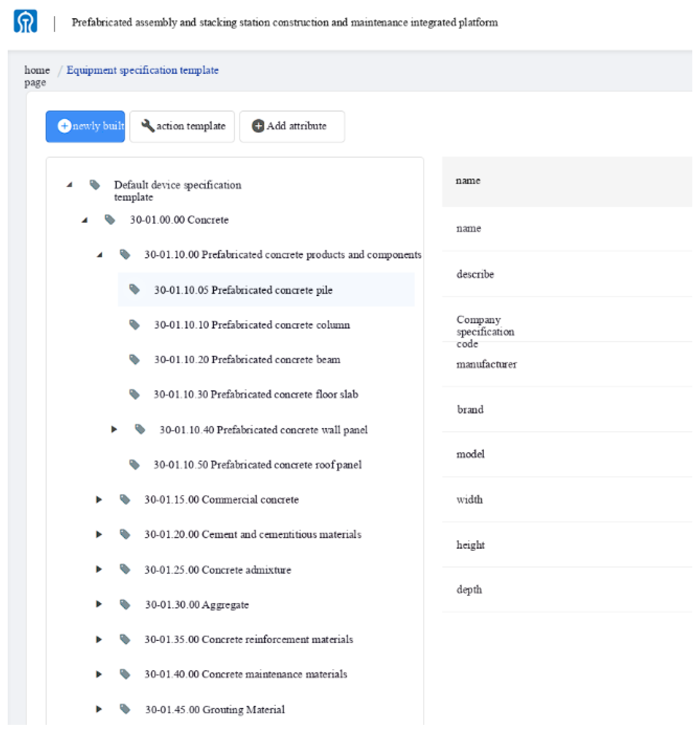
Task: Click tag icon next to Aggregate node
Action: click(125, 604)
